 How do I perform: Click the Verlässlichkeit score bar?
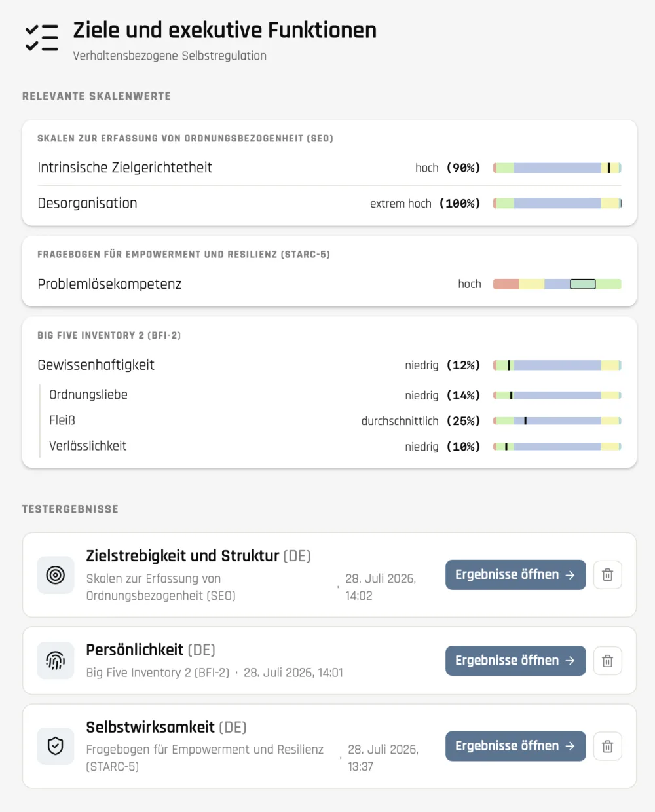tap(557, 447)
